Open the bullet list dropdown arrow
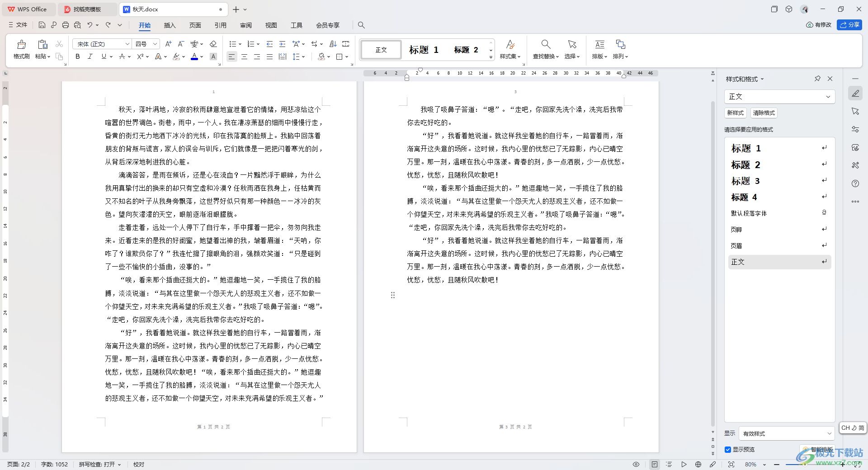Screen dimensions: 868x470 pos(240,44)
